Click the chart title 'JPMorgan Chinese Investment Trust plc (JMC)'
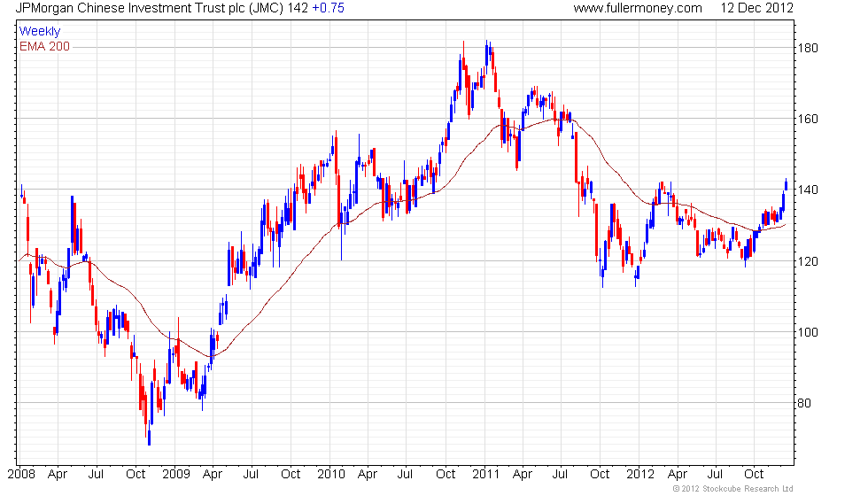 pos(150,8)
